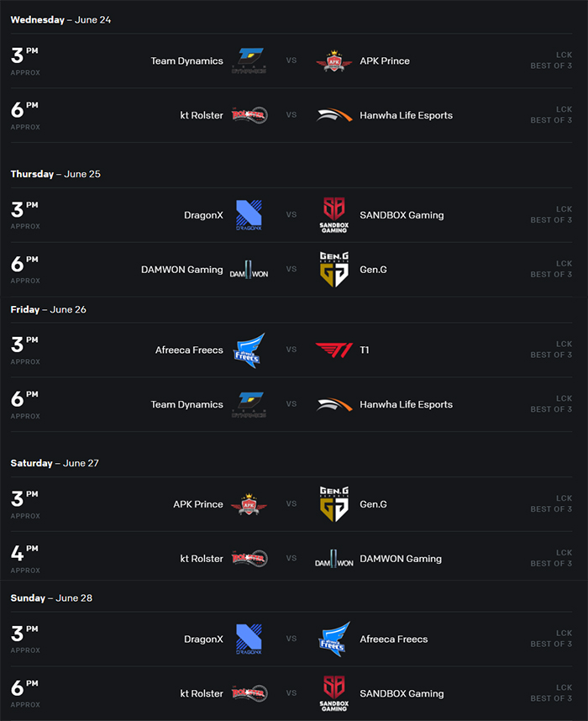Click the Sunday – June 28 heading
The height and width of the screenshot is (721, 588).
tap(51, 597)
